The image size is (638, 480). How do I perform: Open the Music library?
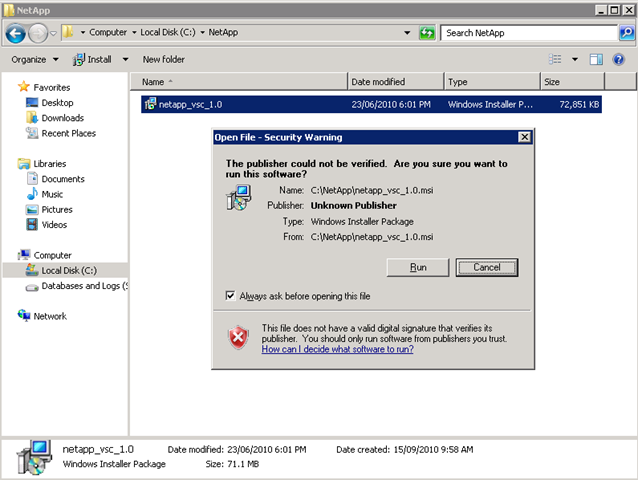(x=52, y=194)
